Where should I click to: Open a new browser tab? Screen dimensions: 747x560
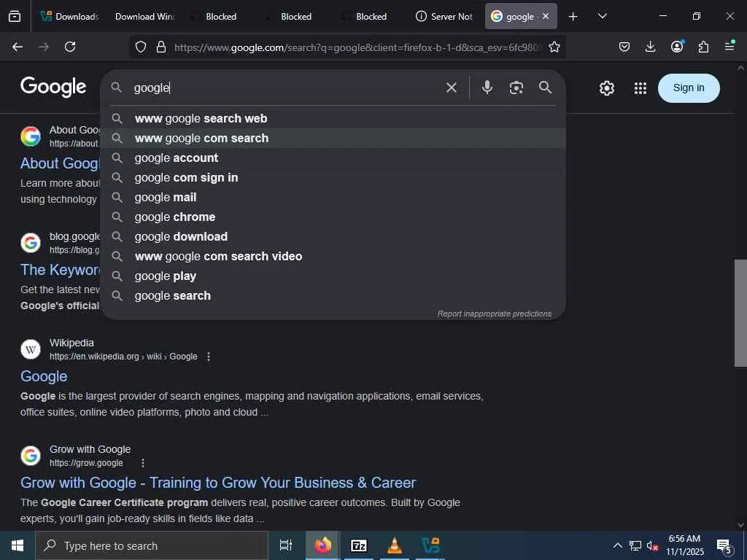pyautogui.click(x=573, y=17)
